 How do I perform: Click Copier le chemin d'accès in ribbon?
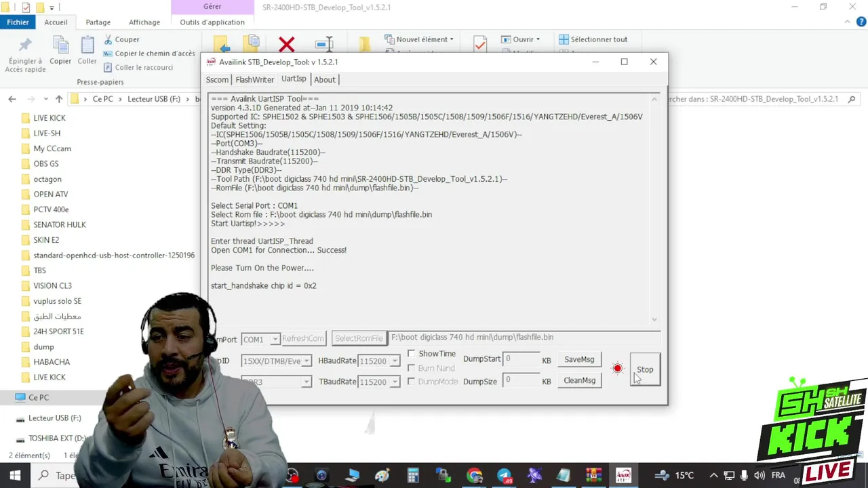pos(149,54)
